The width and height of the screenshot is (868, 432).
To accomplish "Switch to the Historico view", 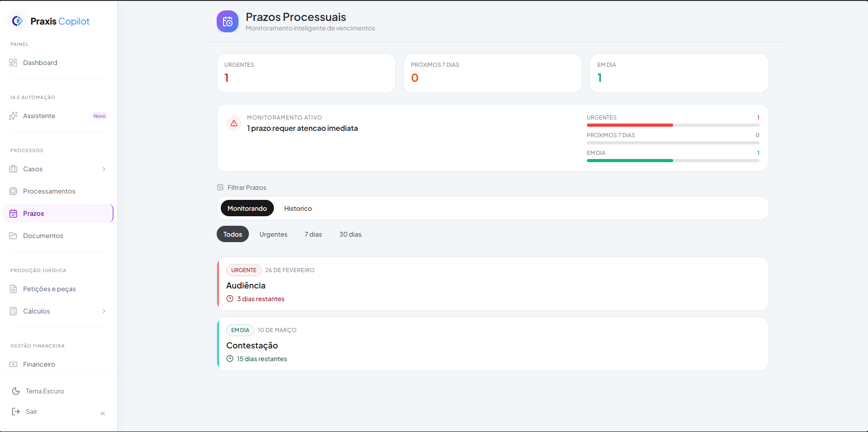I will pyautogui.click(x=298, y=209).
